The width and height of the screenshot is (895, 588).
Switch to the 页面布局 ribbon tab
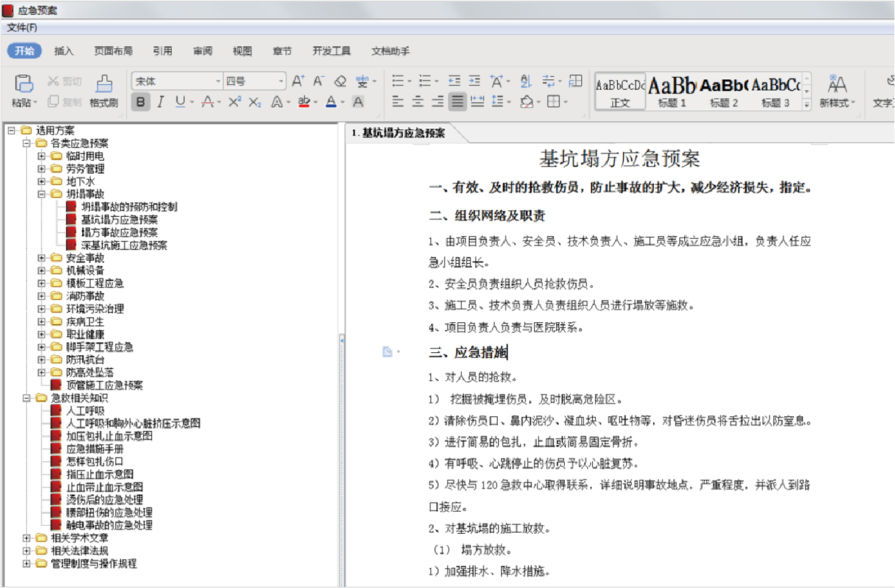[113, 51]
